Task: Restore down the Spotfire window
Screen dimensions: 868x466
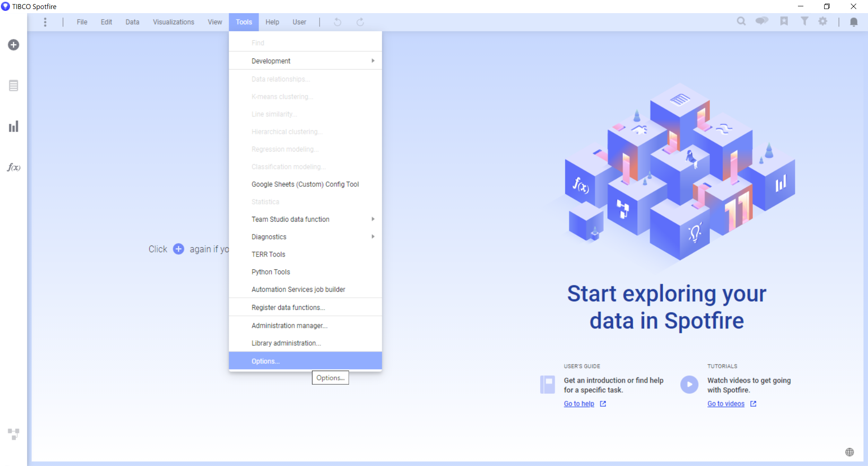Action: (827, 6)
